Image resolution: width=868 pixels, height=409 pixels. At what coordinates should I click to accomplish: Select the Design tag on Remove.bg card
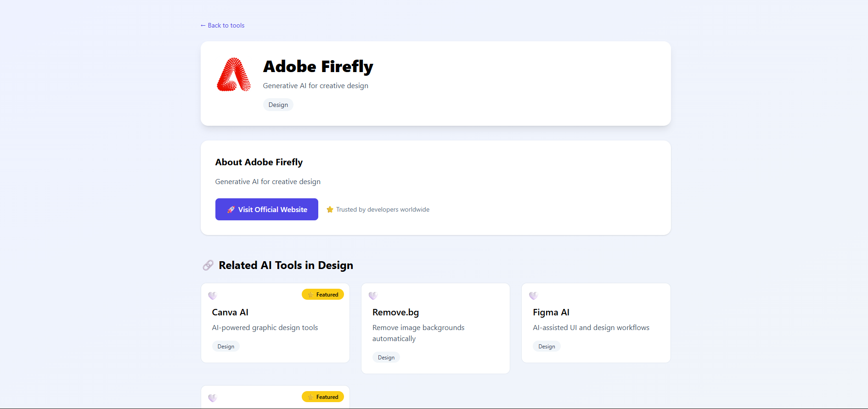coord(386,358)
